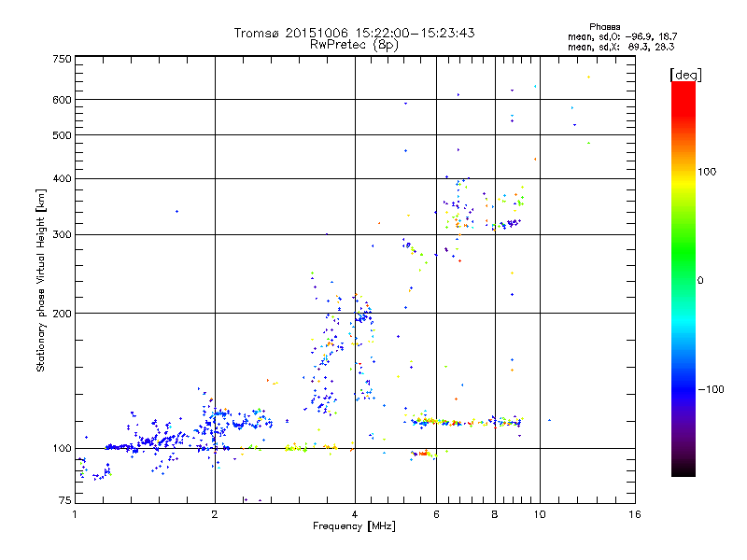
Task: Click the Stationary phase Virtual Height axis label
Action: tap(40, 281)
